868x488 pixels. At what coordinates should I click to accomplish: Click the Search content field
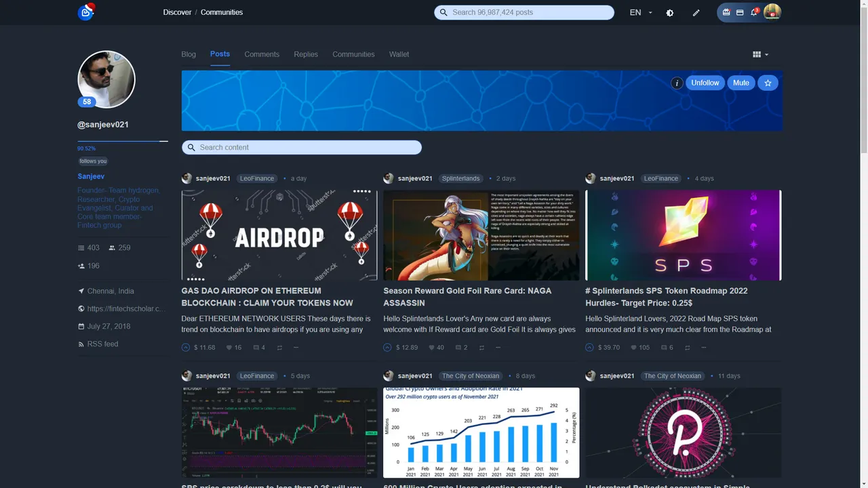(302, 147)
